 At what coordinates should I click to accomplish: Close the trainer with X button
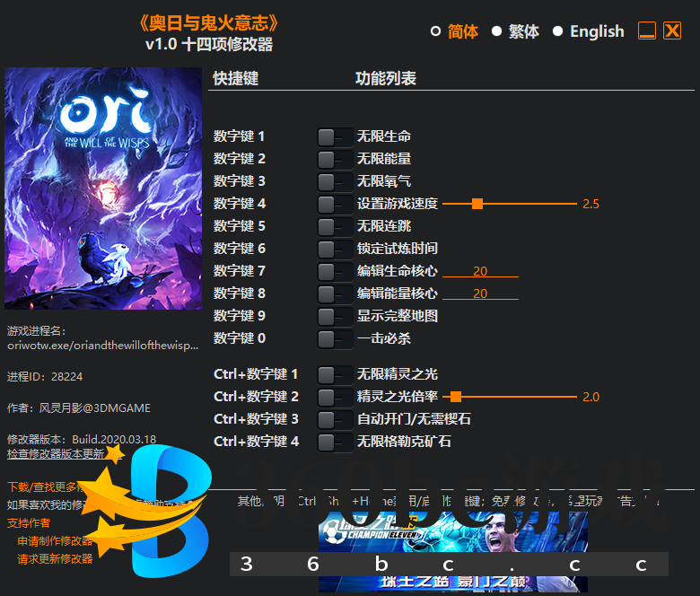coord(672,31)
